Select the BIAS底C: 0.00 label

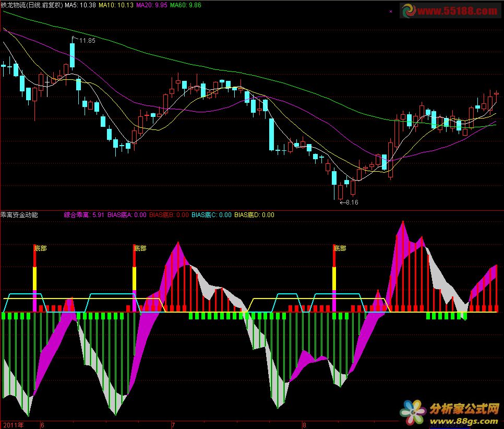(211, 215)
